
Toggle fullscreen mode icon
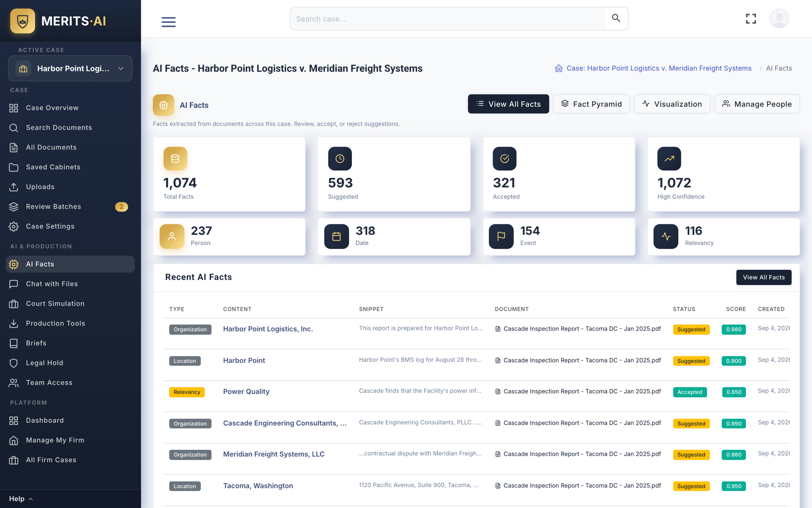tap(751, 19)
